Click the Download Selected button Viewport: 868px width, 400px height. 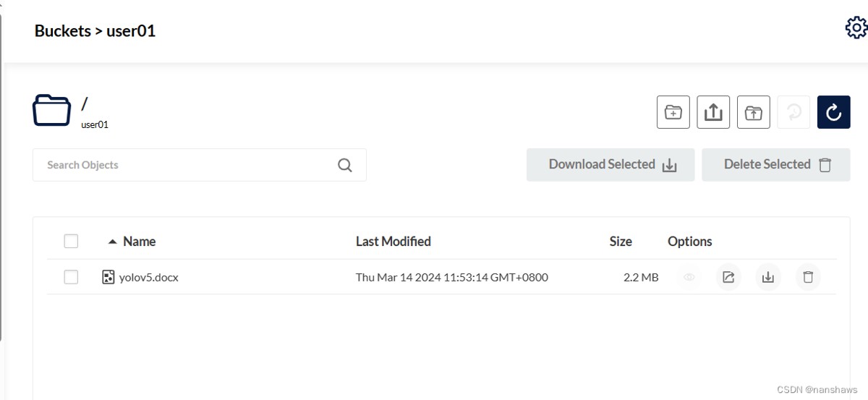(x=610, y=165)
